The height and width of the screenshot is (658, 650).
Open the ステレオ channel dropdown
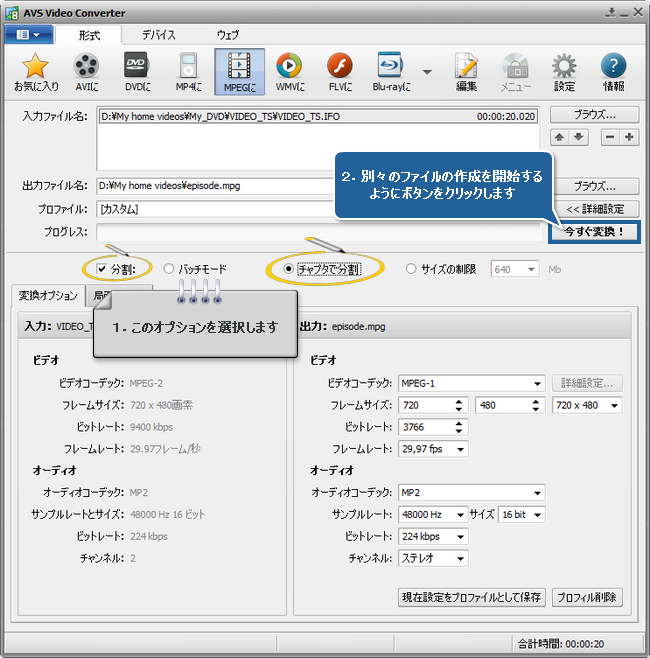[433, 559]
